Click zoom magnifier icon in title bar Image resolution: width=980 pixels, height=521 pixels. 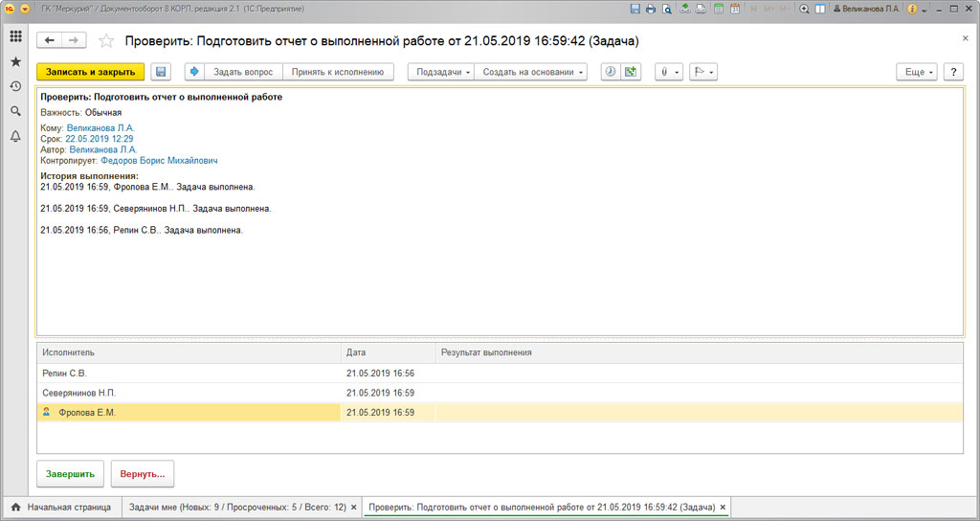coord(804,9)
